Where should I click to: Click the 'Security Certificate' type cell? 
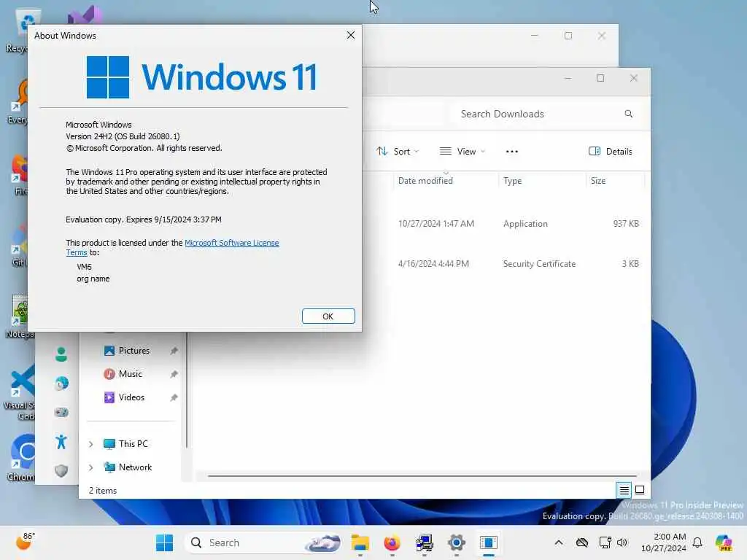point(539,264)
